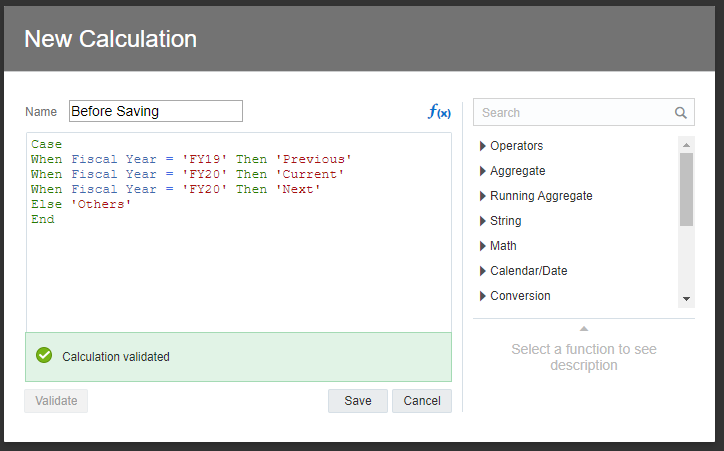Click the green validated checkmark icon
The width and height of the screenshot is (724, 451).
pos(44,355)
